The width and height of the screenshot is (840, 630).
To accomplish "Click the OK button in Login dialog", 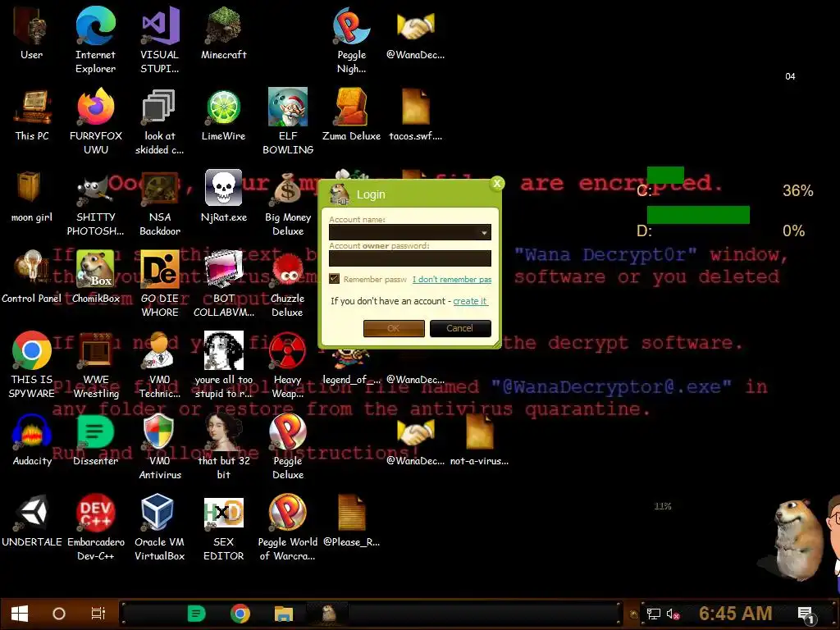I will (x=394, y=328).
